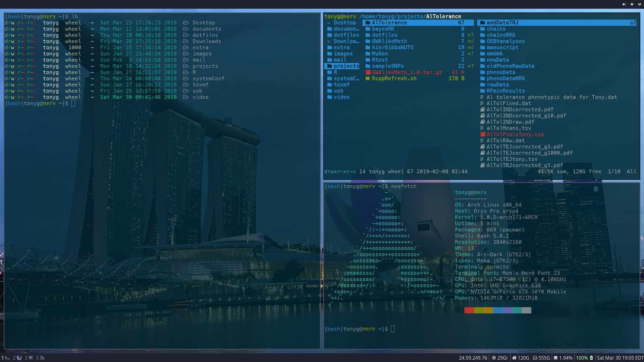Click the red neofetch color block

(x=469, y=310)
